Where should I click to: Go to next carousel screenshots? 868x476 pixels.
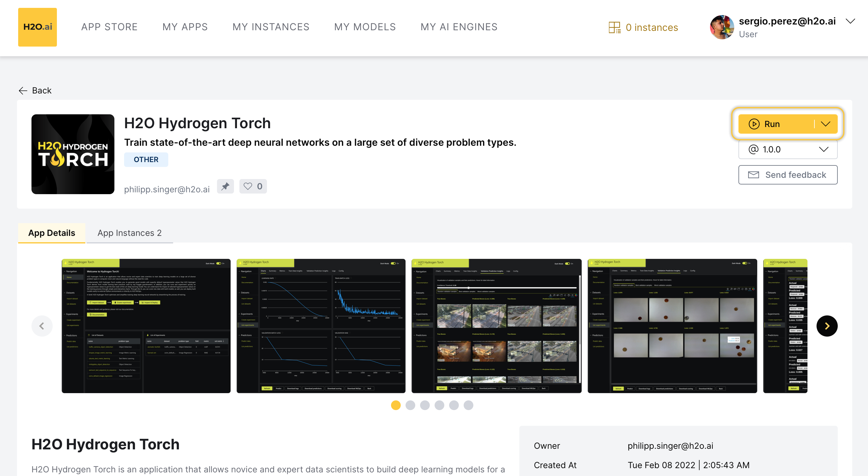(x=827, y=325)
